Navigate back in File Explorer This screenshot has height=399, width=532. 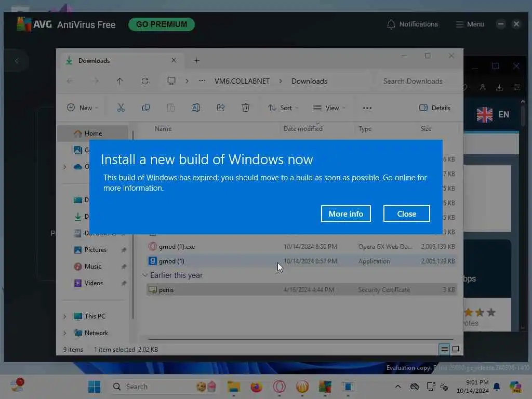point(70,81)
